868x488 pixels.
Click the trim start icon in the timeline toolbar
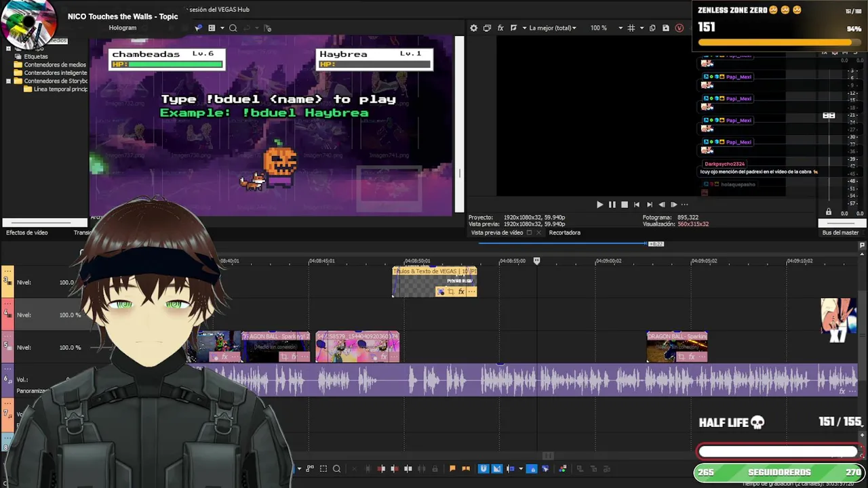tap(381, 468)
